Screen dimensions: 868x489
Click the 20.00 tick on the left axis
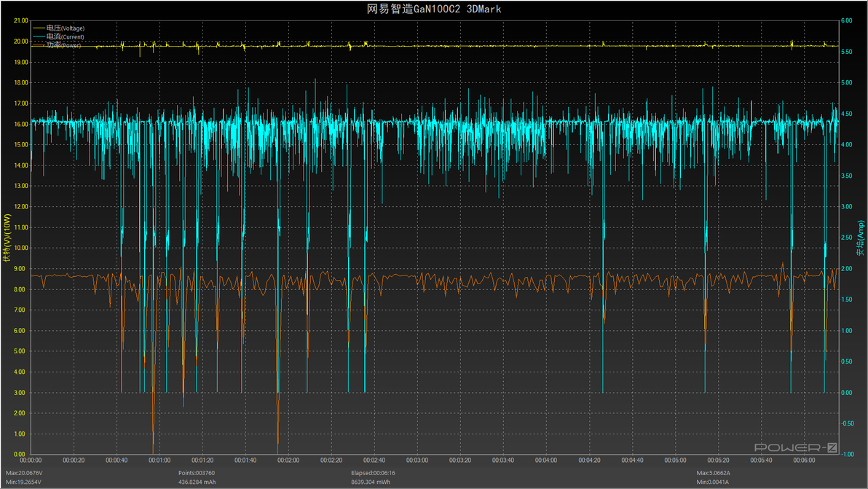[21, 42]
